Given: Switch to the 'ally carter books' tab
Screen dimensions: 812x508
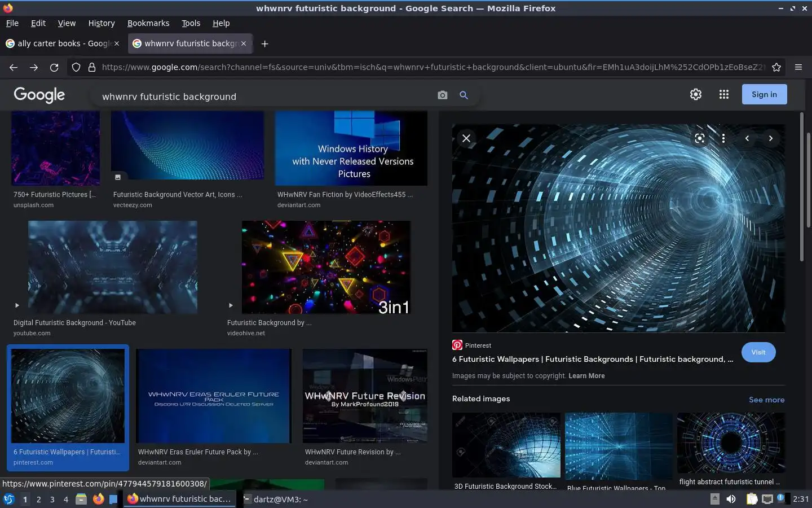Looking at the screenshot, I should pos(63,43).
